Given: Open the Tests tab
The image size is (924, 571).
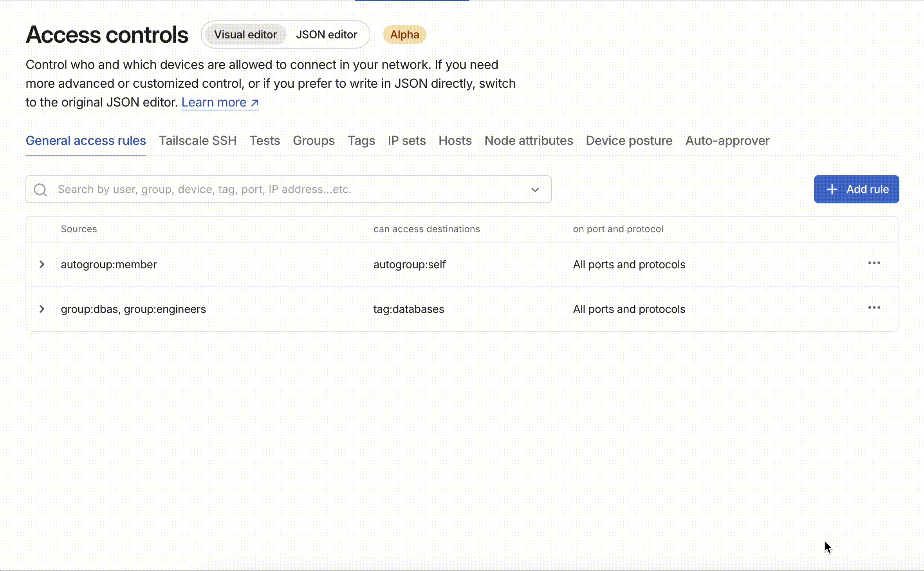Looking at the screenshot, I should (265, 141).
